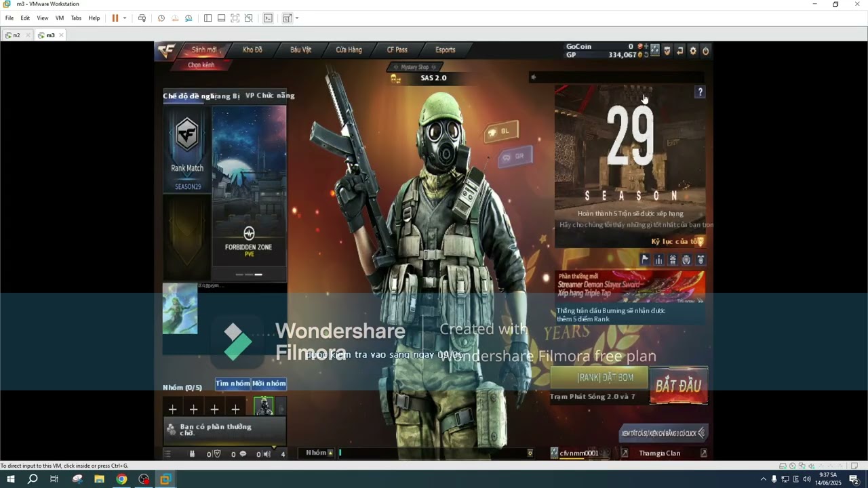This screenshot has width=868, height=488.
Task: Switch to VMware Unity mode
Action: pos(249,18)
